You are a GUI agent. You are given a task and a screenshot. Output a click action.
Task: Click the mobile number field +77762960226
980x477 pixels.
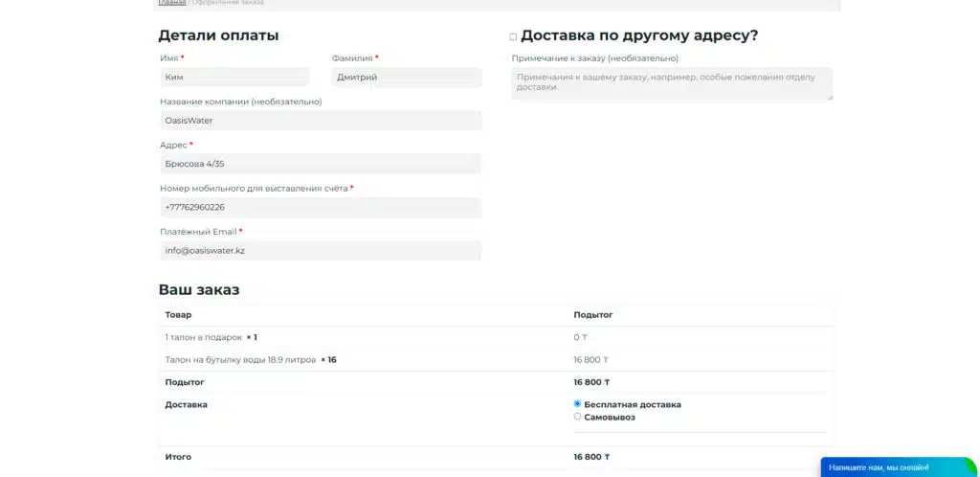(321, 208)
